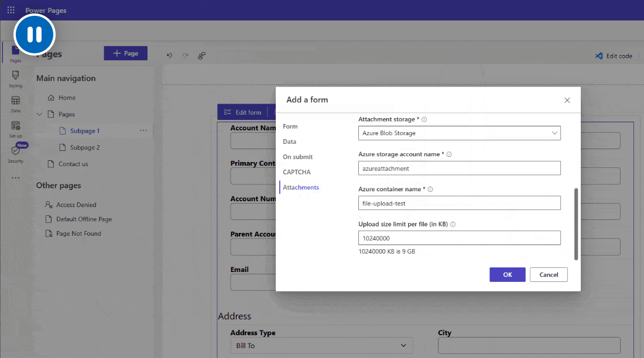Open the Security workspace icon
Viewport: 644px width, 358px height.
16,154
